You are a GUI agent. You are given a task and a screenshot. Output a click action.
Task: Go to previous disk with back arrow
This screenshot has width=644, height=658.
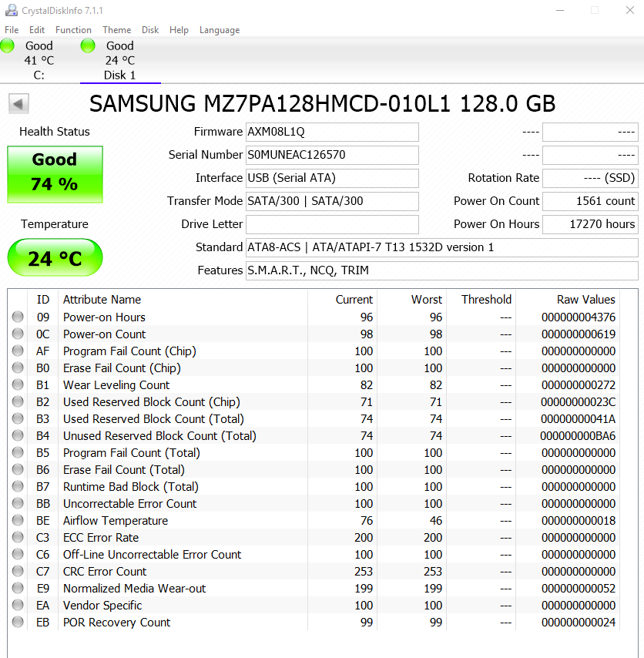18,104
